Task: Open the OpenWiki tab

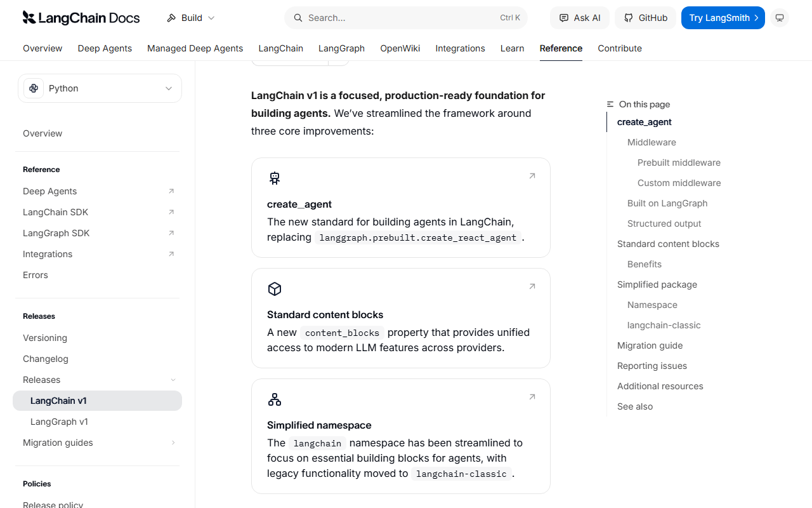Action: tap(400, 48)
